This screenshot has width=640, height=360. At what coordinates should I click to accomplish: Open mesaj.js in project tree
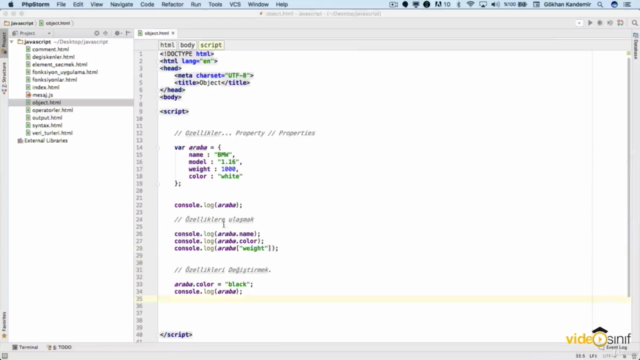[42, 95]
